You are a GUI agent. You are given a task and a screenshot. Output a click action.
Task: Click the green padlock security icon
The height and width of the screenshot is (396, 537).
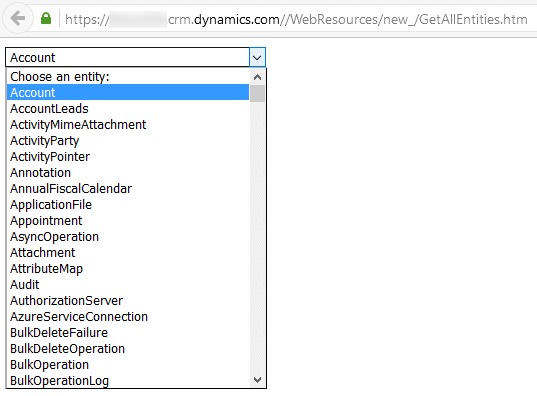pyautogui.click(x=46, y=18)
